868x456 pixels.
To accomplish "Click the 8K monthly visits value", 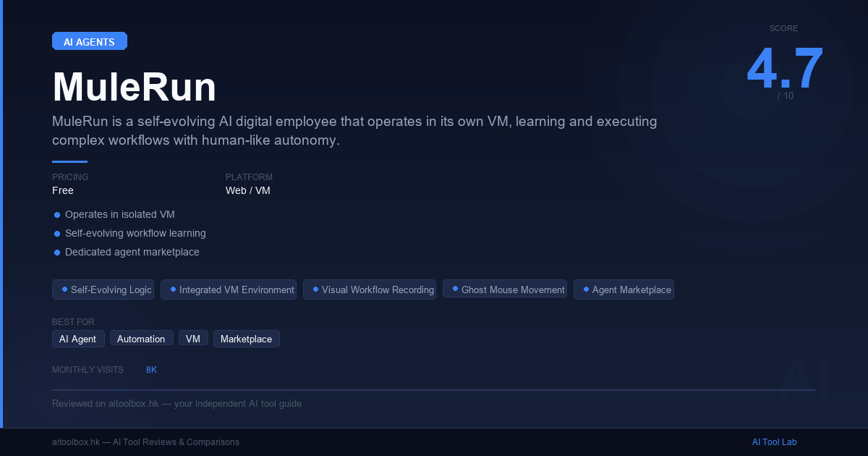I will click(151, 370).
